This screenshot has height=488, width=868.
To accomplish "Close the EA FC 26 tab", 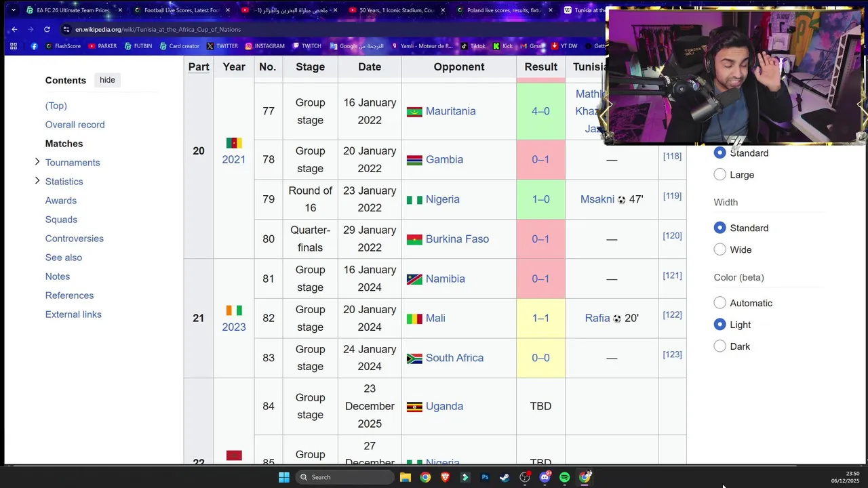I will tap(120, 10).
